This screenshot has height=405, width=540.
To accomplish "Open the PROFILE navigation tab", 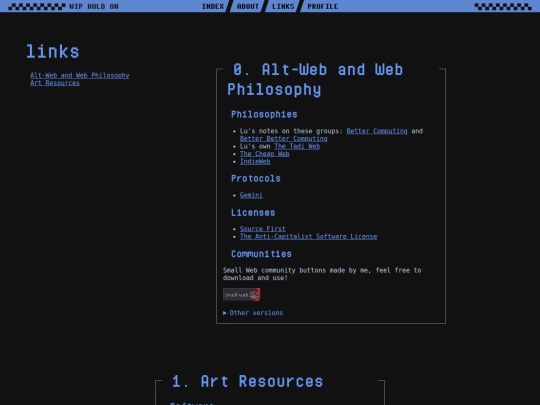I will tap(323, 6).
